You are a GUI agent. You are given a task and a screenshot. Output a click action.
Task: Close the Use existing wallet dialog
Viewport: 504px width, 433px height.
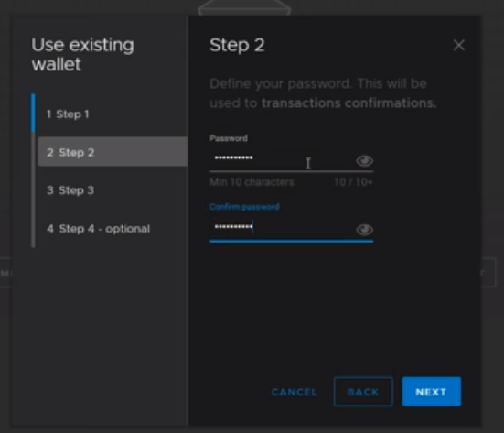458,45
